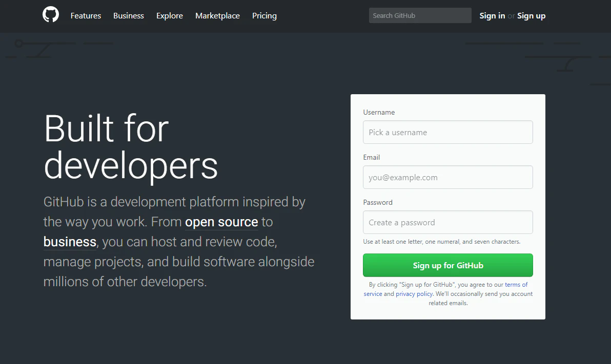This screenshot has height=364, width=611.
Task: Click the Username label
Action: [379, 112]
